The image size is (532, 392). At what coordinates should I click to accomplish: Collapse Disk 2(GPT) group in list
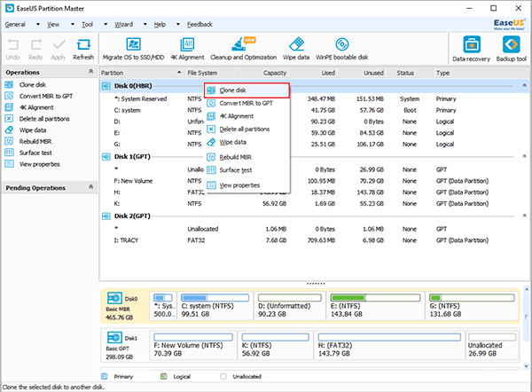525,216
